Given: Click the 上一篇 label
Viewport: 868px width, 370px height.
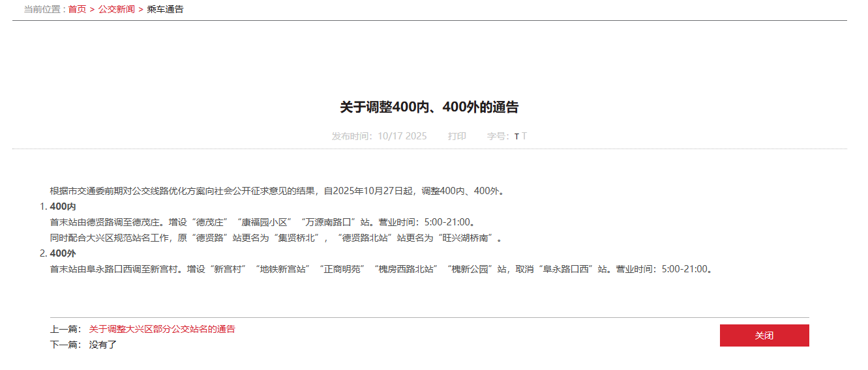Looking at the screenshot, I should coord(65,330).
